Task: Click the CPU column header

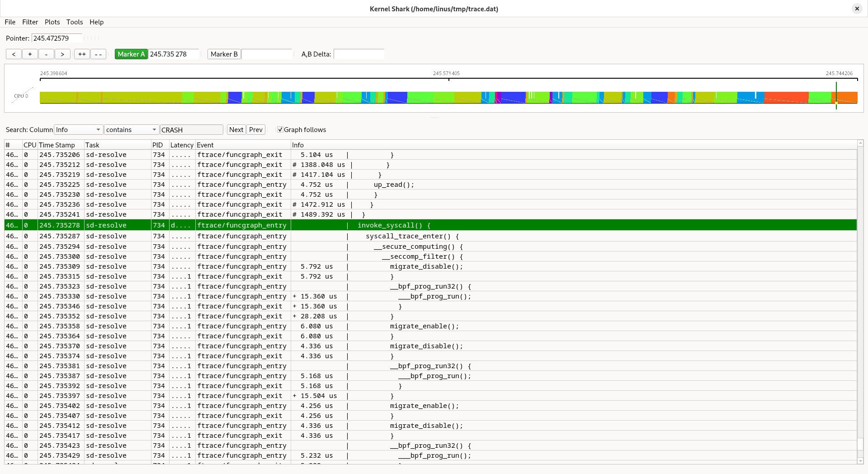Action: [x=30, y=145]
